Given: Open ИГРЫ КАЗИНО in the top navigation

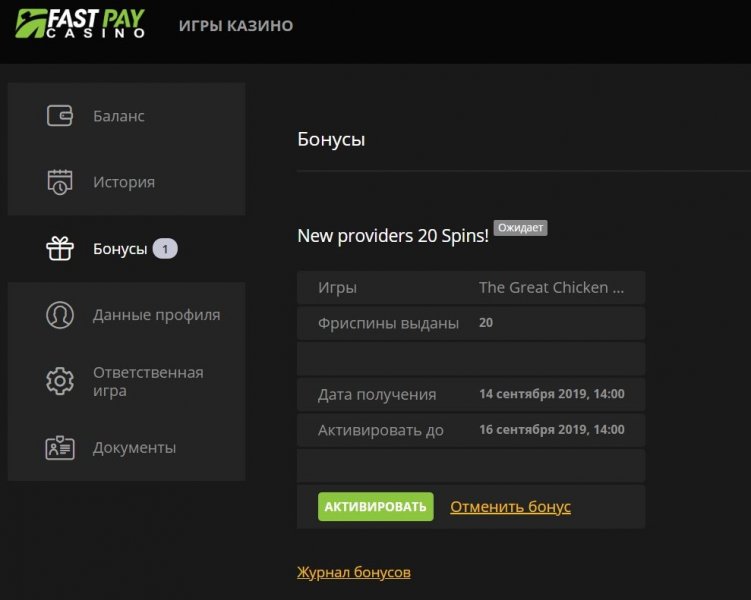Looking at the screenshot, I should [236, 26].
